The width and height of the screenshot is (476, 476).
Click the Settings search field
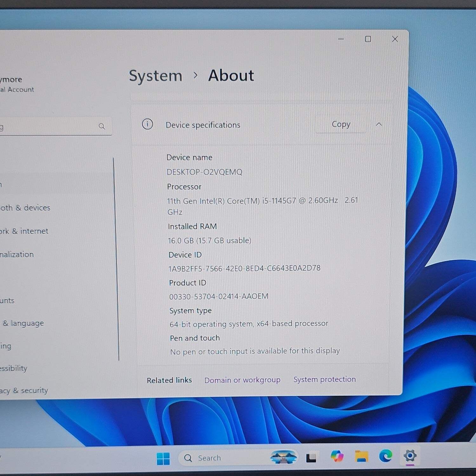tap(56, 127)
